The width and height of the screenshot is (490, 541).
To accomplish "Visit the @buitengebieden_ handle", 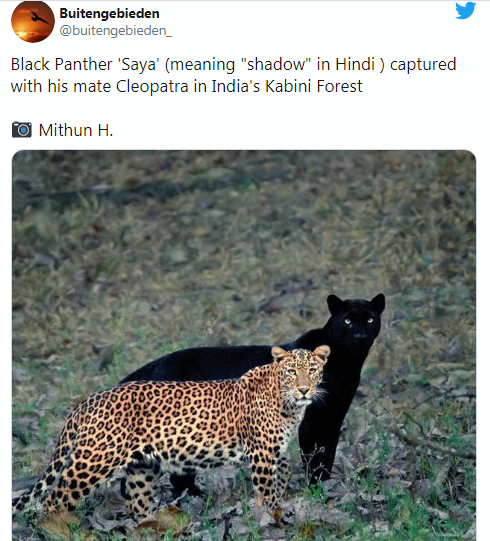I will (x=116, y=31).
